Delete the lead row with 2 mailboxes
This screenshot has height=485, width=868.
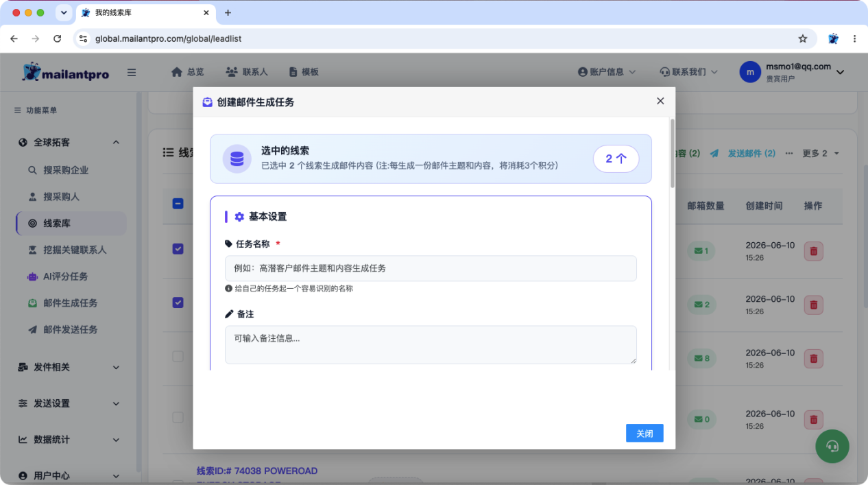[814, 305]
